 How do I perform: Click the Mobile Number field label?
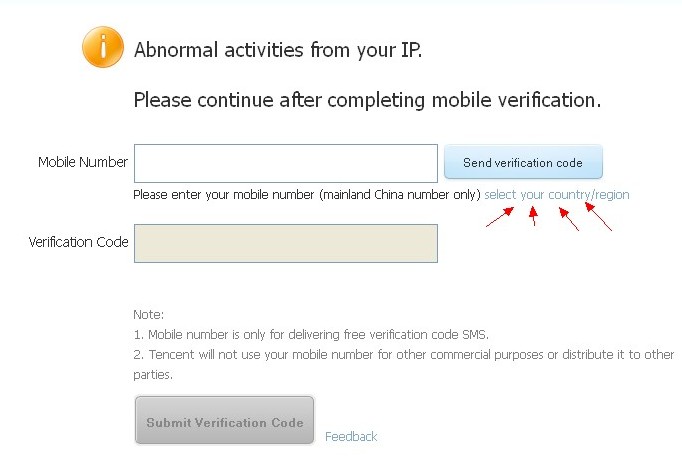(x=83, y=162)
